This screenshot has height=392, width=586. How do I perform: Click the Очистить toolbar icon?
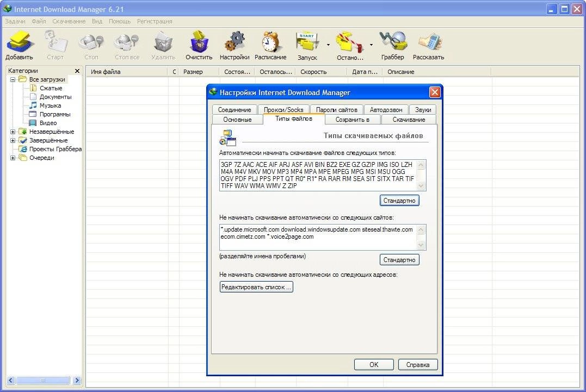(199, 45)
